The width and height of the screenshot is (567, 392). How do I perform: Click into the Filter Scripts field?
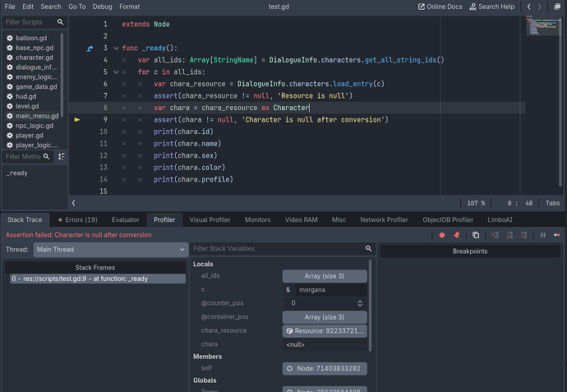pos(35,22)
